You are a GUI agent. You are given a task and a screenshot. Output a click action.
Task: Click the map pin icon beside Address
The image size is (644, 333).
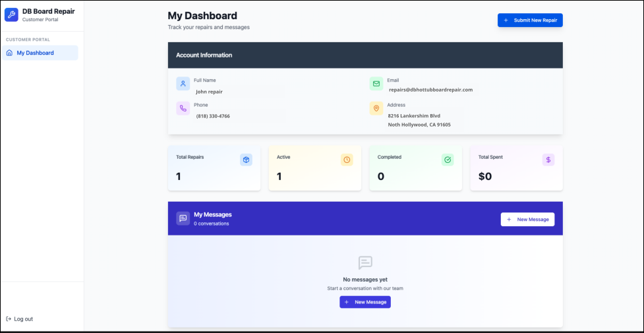[376, 109]
